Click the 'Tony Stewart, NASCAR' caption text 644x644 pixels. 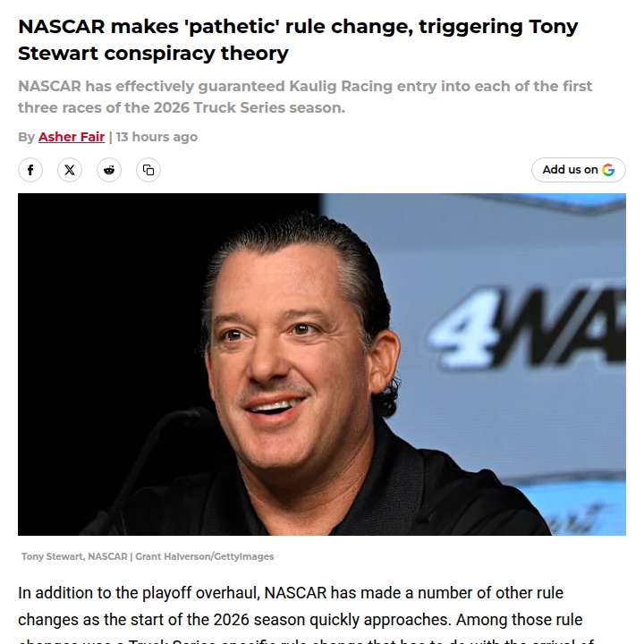coord(74,556)
